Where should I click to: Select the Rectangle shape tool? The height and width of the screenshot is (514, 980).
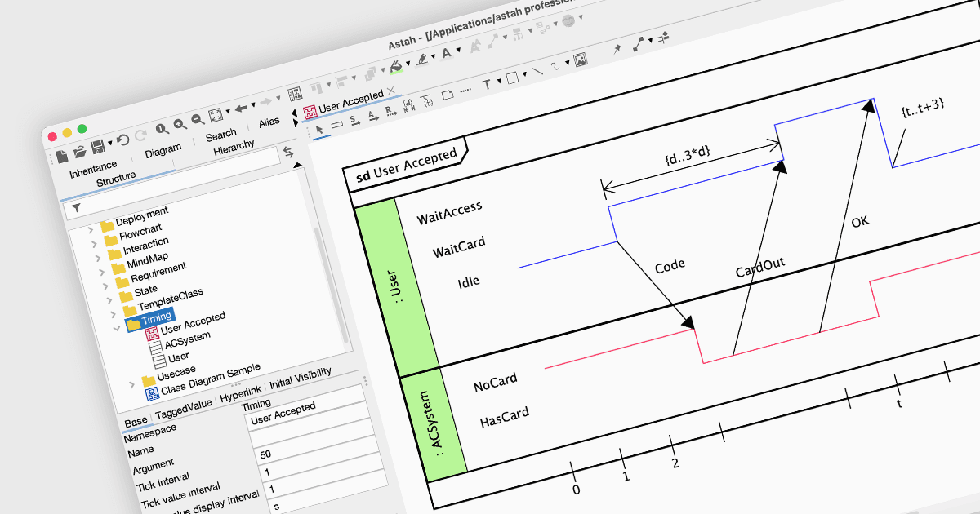click(x=512, y=78)
